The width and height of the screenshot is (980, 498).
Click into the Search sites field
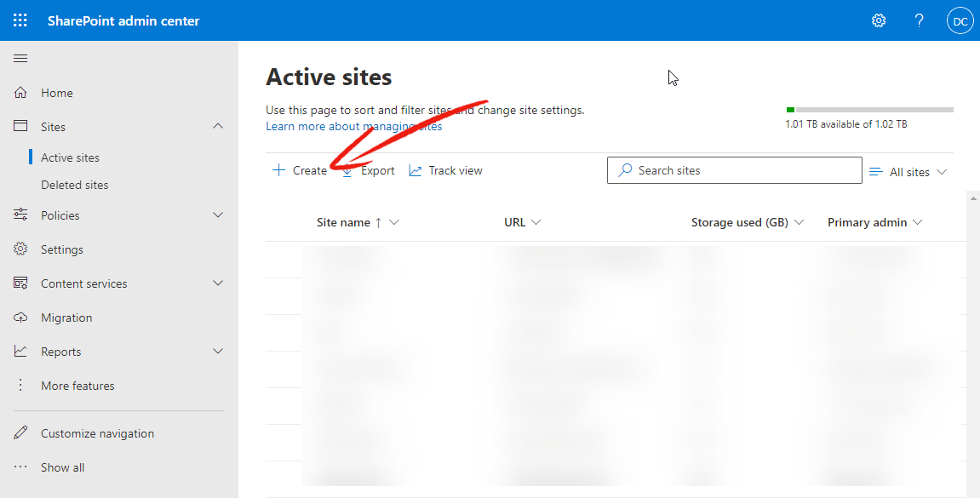tap(735, 170)
